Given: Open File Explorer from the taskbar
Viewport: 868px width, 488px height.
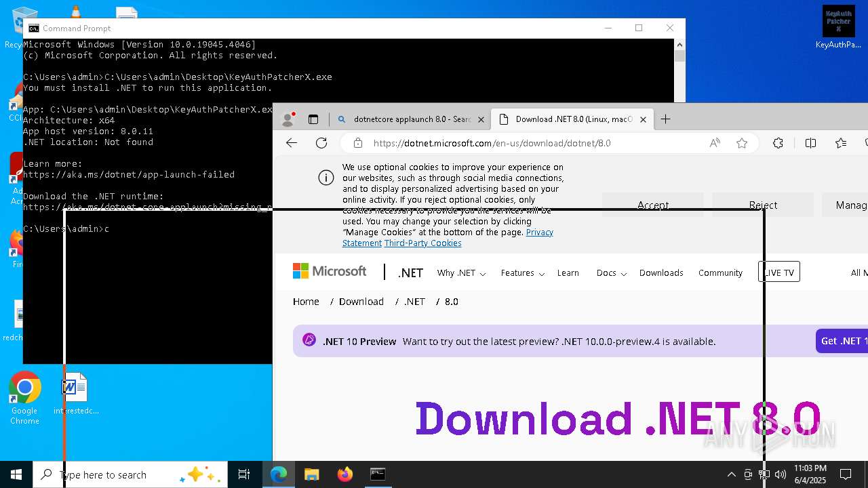Looking at the screenshot, I should click(311, 474).
